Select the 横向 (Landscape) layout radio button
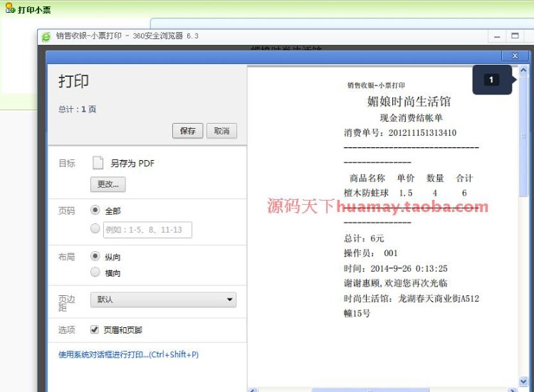Viewport: 534px width, 392px height. pos(95,272)
